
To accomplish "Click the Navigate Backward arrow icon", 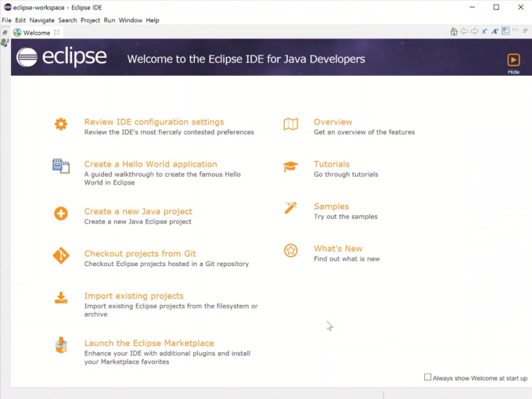I will point(464,31).
